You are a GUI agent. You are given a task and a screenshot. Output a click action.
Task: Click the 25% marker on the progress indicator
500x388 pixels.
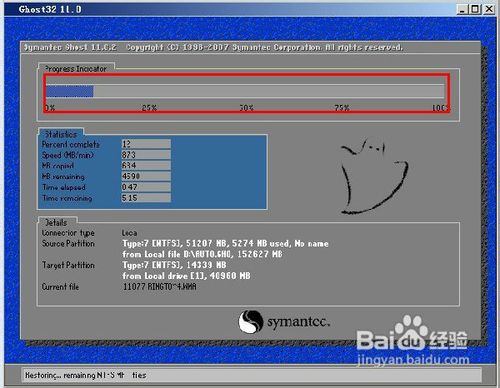[x=149, y=108]
